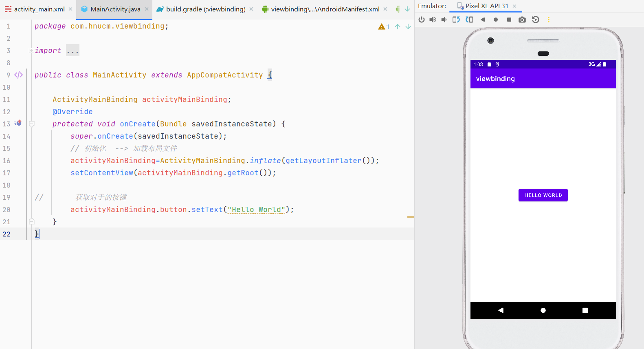Image resolution: width=644 pixels, height=349 pixels.
Task: Click the emulator volume up icon
Action: (x=433, y=20)
